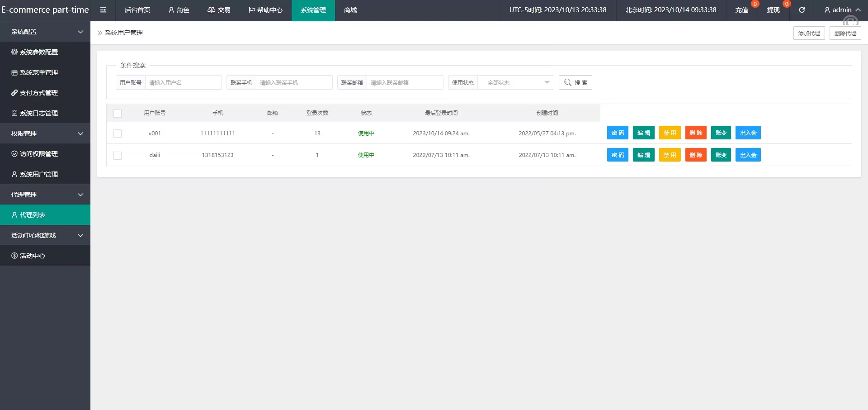Click the orange 禁用 button for daili

(670, 155)
